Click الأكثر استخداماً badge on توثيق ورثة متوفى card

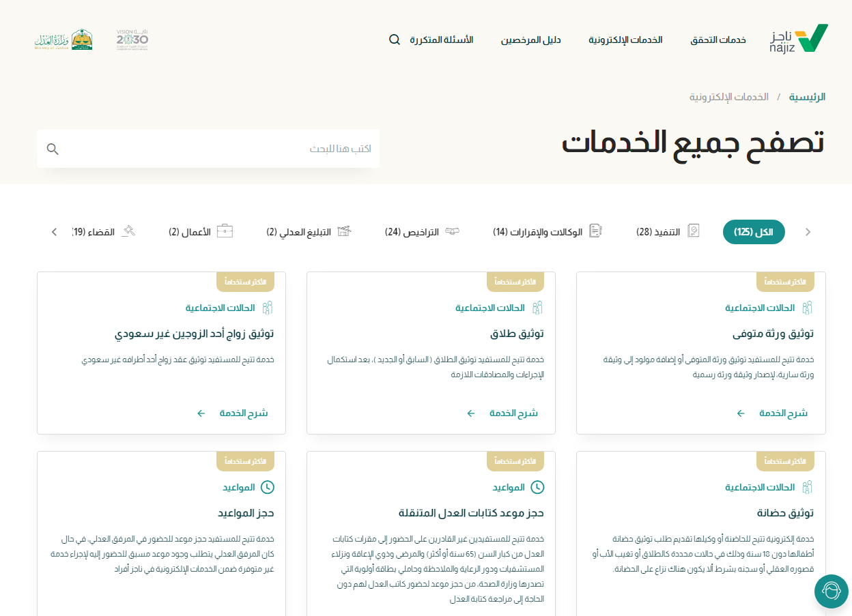pyautogui.click(x=785, y=282)
